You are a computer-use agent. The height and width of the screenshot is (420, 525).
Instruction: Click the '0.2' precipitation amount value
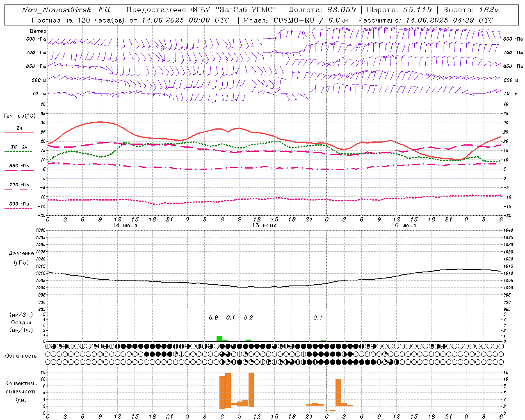point(248,318)
